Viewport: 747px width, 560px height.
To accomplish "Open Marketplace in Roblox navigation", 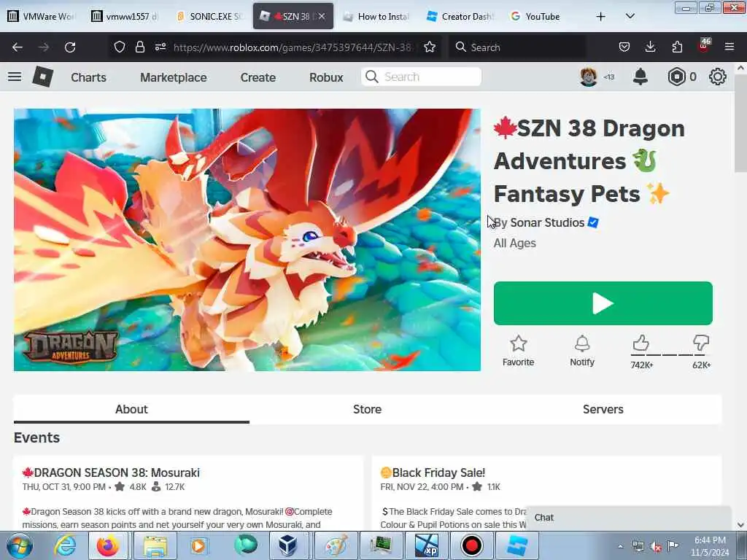I will pos(174,77).
